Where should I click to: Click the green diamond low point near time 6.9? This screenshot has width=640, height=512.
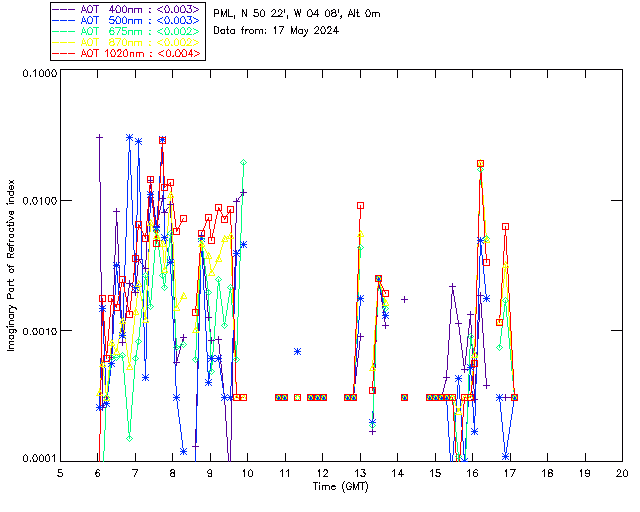pyautogui.click(x=129, y=439)
